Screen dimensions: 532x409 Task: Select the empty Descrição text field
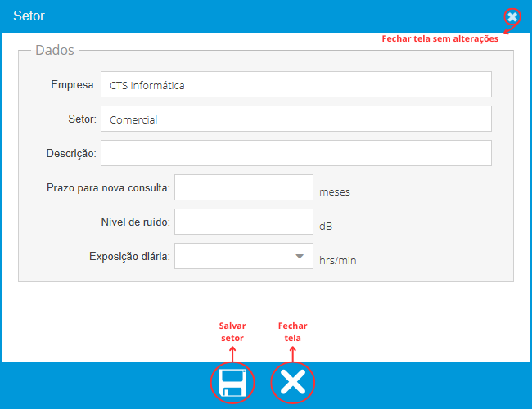pyautogui.click(x=295, y=153)
